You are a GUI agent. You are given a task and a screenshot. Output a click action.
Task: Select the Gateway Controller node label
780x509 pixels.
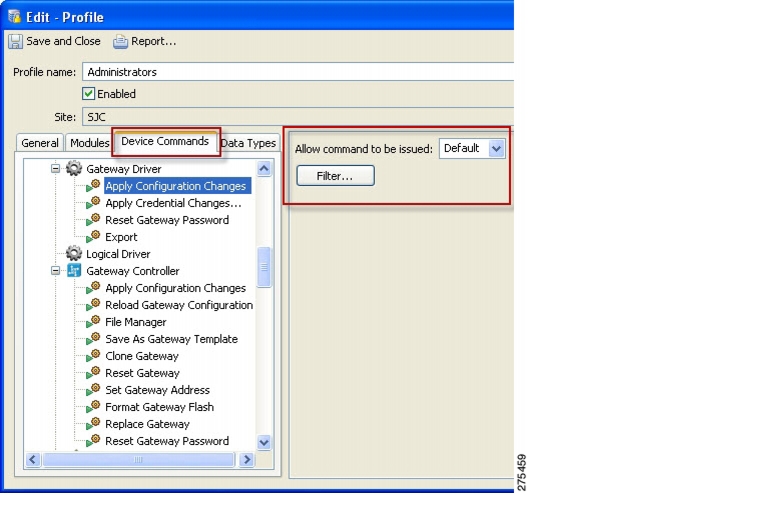coord(133,271)
